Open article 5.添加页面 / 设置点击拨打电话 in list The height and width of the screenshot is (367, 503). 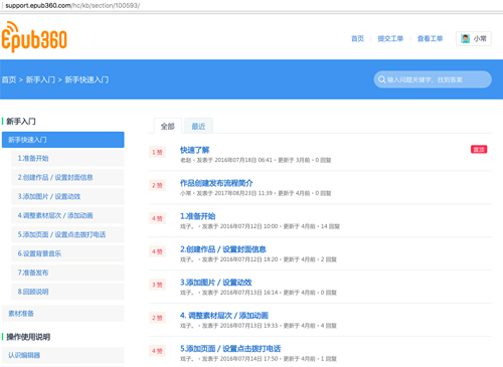pyautogui.click(x=230, y=349)
